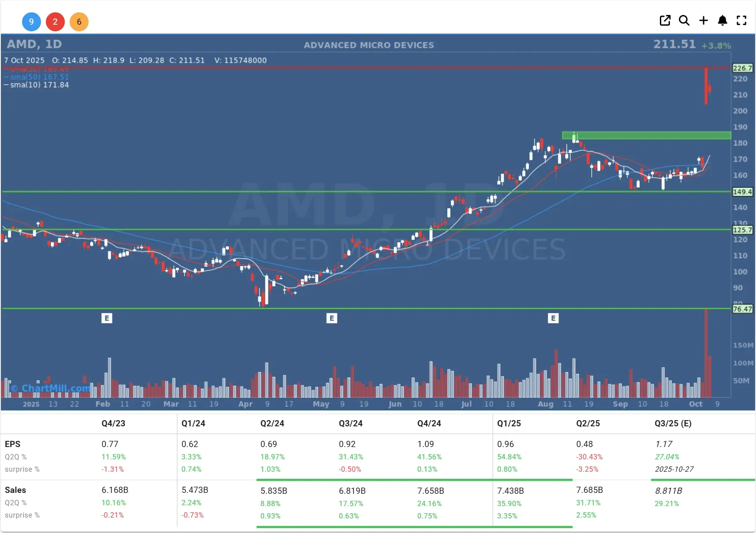Click the blue badge showing 9
The image size is (756, 533).
pyautogui.click(x=31, y=22)
